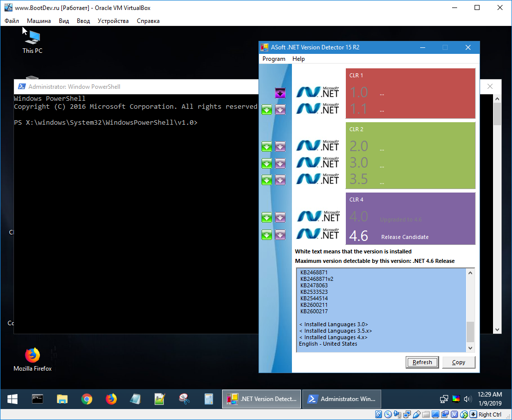This screenshot has width=512, height=420.
Task: Click VirtualBox CPU virtualization indicator
Action: [x=454, y=415]
